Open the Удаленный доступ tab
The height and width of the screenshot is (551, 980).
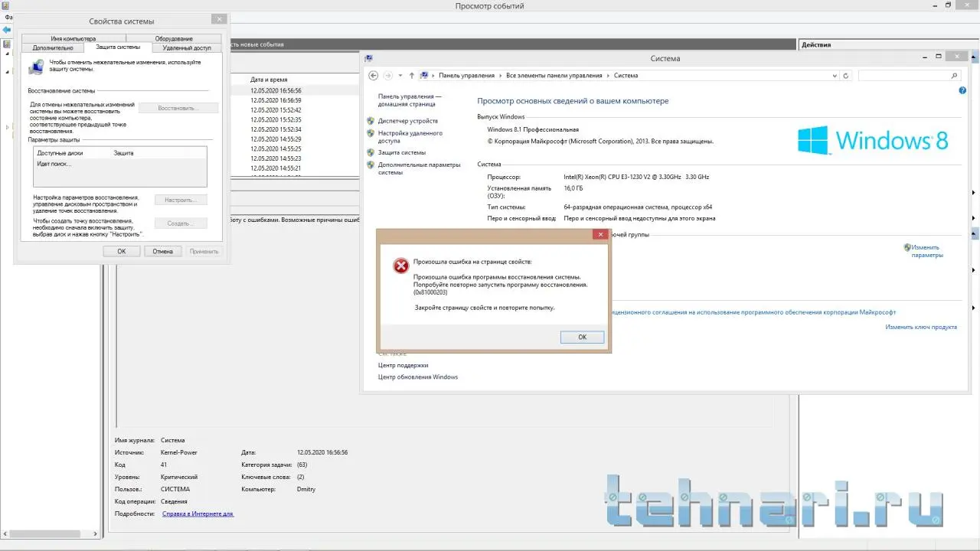[x=187, y=47]
